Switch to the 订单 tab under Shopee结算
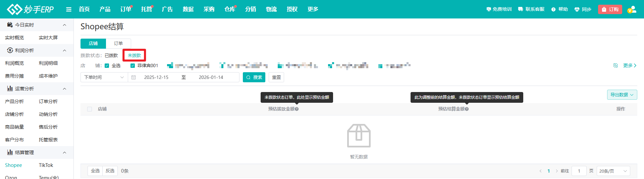This screenshot has width=644, height=179. [118, 43]
